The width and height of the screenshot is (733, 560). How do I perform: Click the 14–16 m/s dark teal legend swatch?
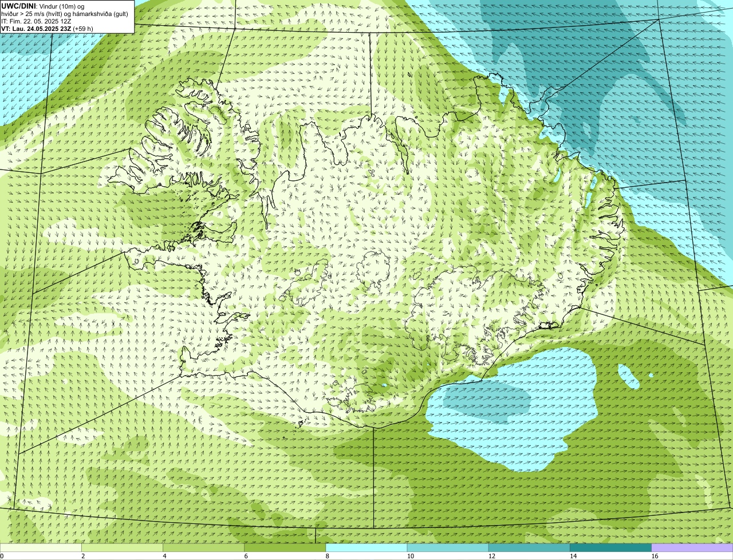click(610, 547)
